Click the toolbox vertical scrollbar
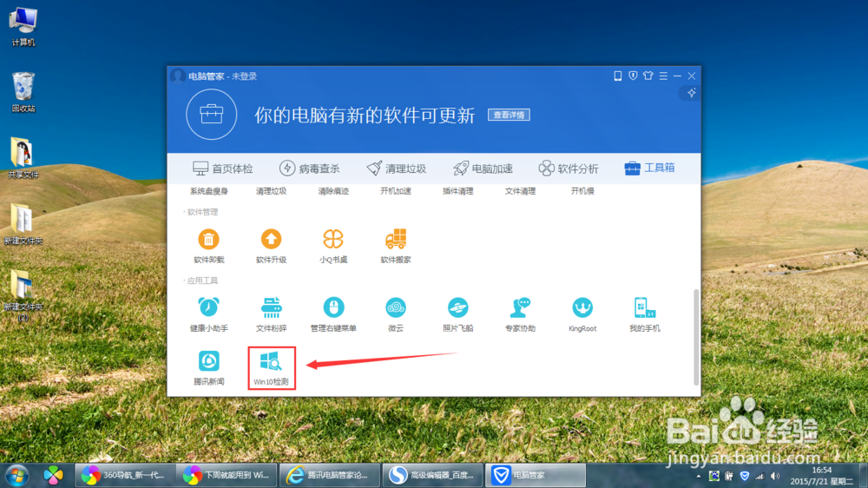This screenshot has height=488, width=868. click(x=696, y=337)
